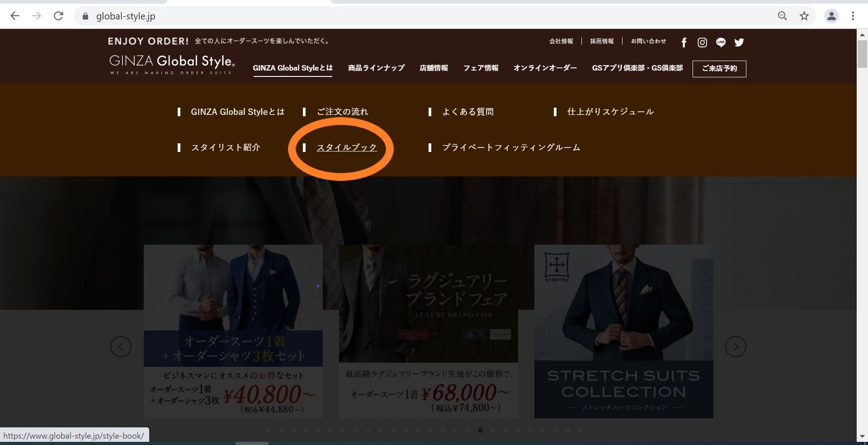Show next carousel slide
This screenshot has width=868, height=445.
pyautogui.click(x=735, y=347)
